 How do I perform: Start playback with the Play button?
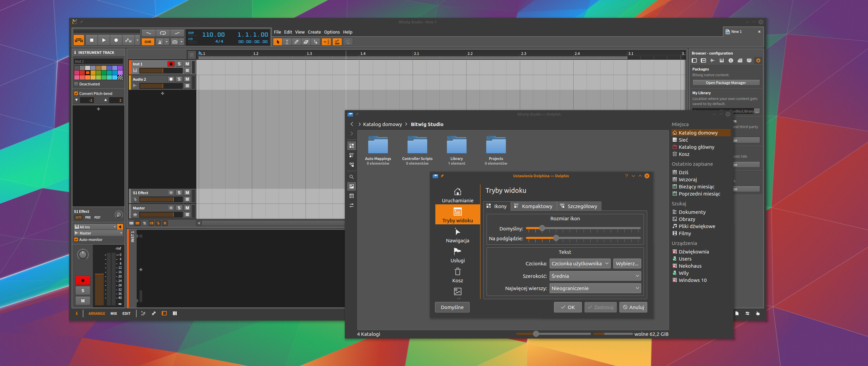tap(104, 40)
